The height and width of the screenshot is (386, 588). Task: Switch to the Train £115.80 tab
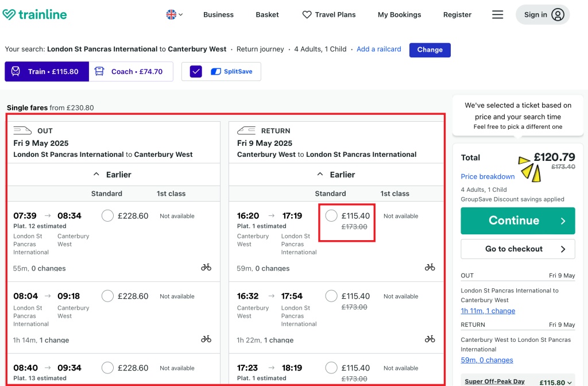47,71
